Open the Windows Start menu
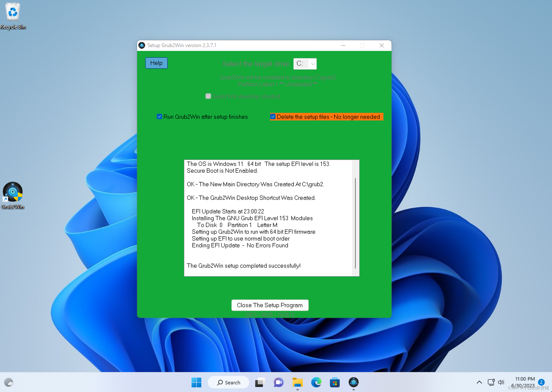Screen dimensions: 552x392 pyautogui.click(x=196, y=382)
